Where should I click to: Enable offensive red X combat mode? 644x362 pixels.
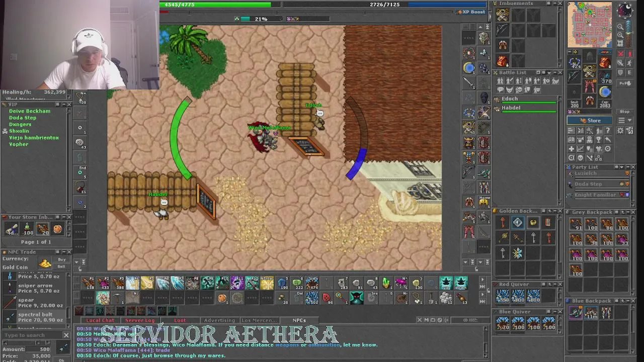coord(621,54)
